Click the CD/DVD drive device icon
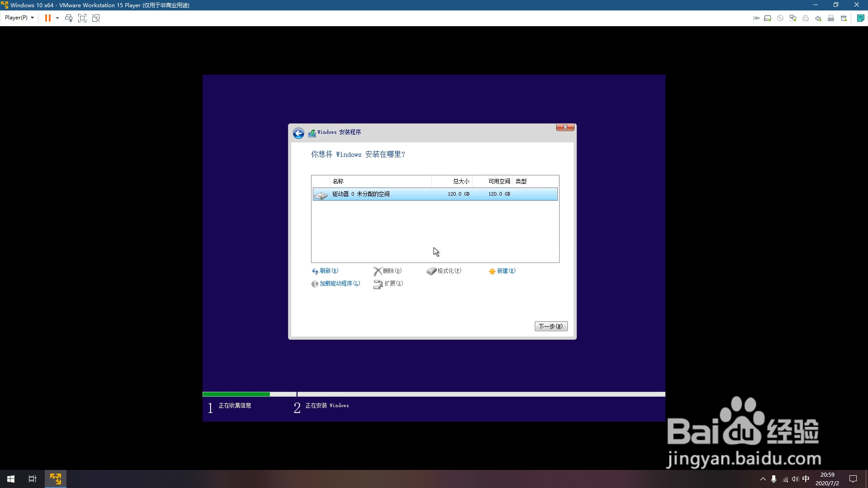The image size is (868, 488). [x=780, y=18]
